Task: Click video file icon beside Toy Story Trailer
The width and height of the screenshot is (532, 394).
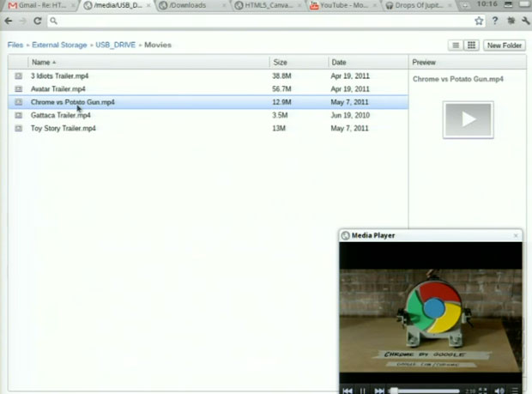Action: [x=18, y=128]
